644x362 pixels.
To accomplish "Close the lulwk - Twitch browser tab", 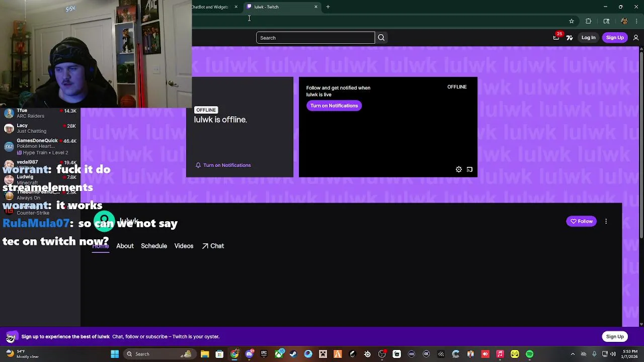I will [x=316, y=7].
